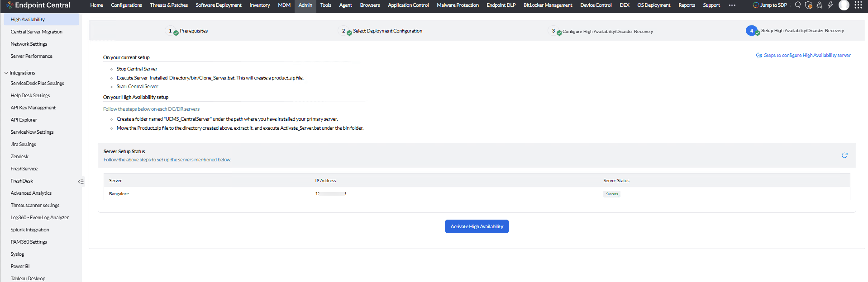Go to Reports tab
Image resolution: width=868 pixels, height=282 pixels.
(x=687, y=5)
